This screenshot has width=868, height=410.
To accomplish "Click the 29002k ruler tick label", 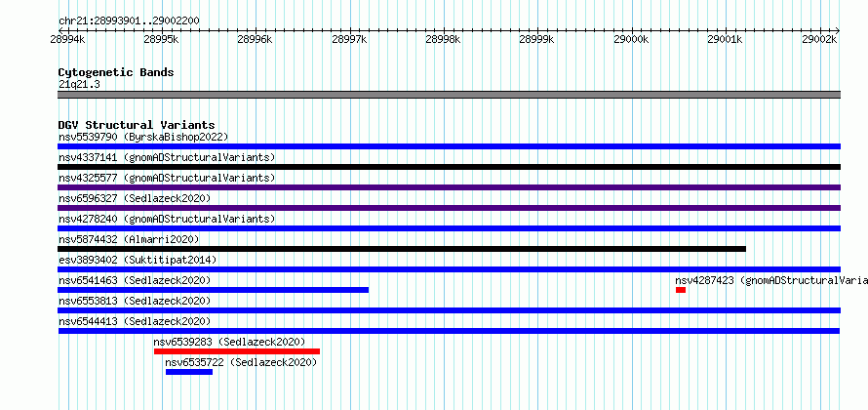I will [818, 40].
